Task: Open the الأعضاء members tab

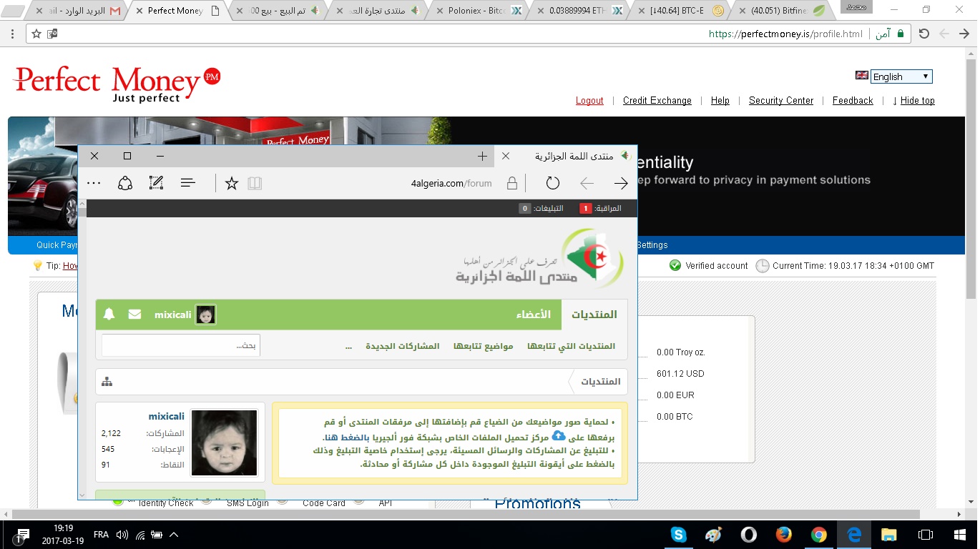Action: (x=534, y=315)
